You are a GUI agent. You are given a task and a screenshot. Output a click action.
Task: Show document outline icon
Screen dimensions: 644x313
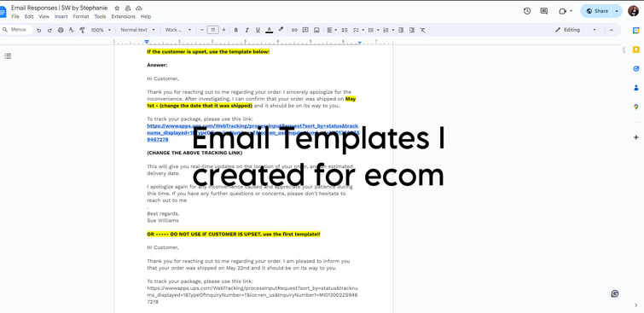point(8,56)
